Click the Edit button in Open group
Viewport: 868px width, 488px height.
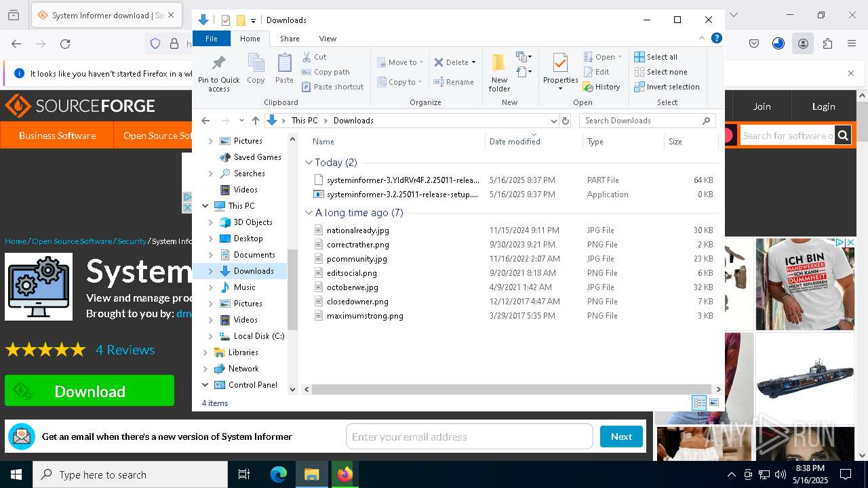point(596,72)
